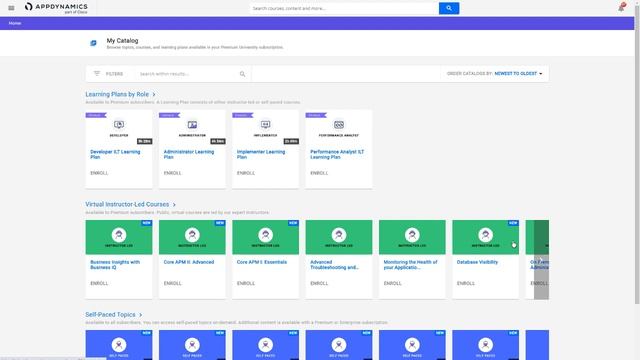
Task: Open Monitoring the Health course title
Action: coord(410,264)
